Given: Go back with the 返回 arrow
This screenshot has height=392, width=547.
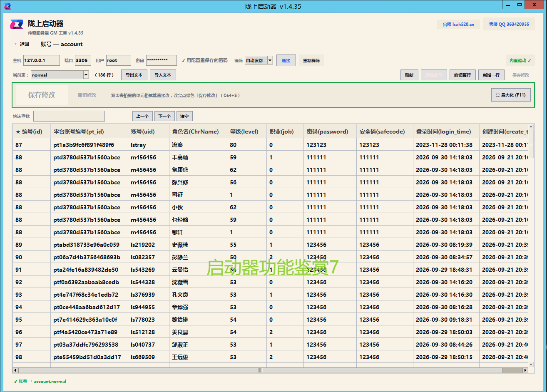Looking at the screenshot, I should [x=22, y=44].
